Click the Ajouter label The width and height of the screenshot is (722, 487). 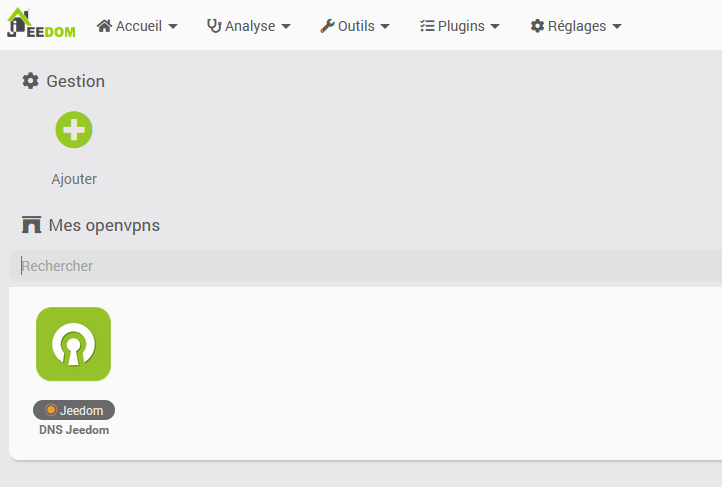click(x=74, y=180)
